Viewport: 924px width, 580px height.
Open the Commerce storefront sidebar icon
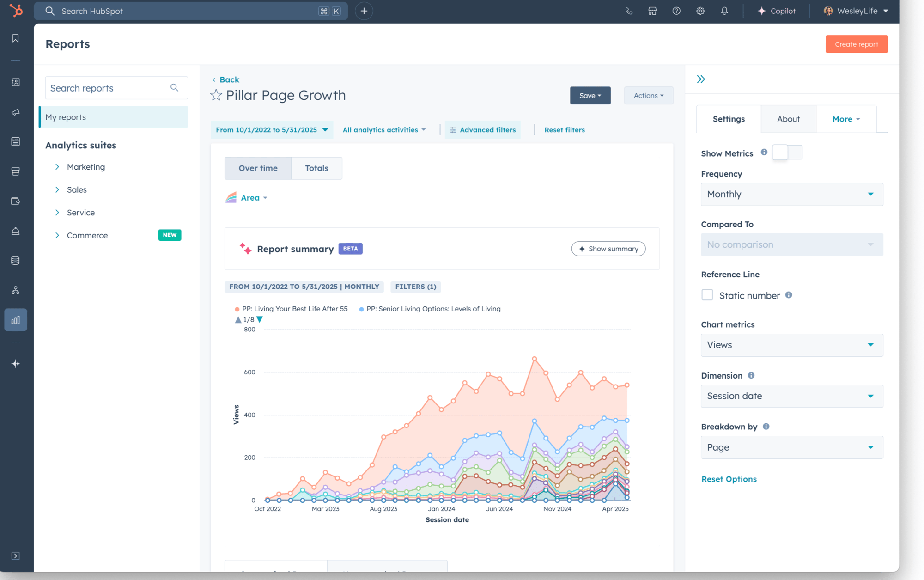16,171
